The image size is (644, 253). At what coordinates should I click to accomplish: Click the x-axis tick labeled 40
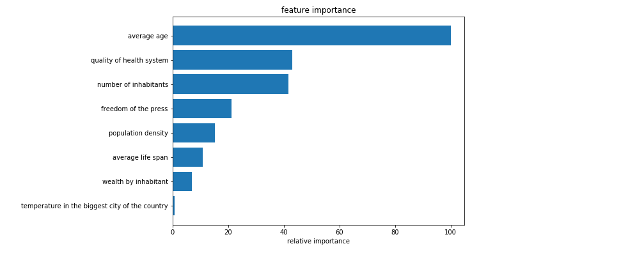click(x=284, y=232)
